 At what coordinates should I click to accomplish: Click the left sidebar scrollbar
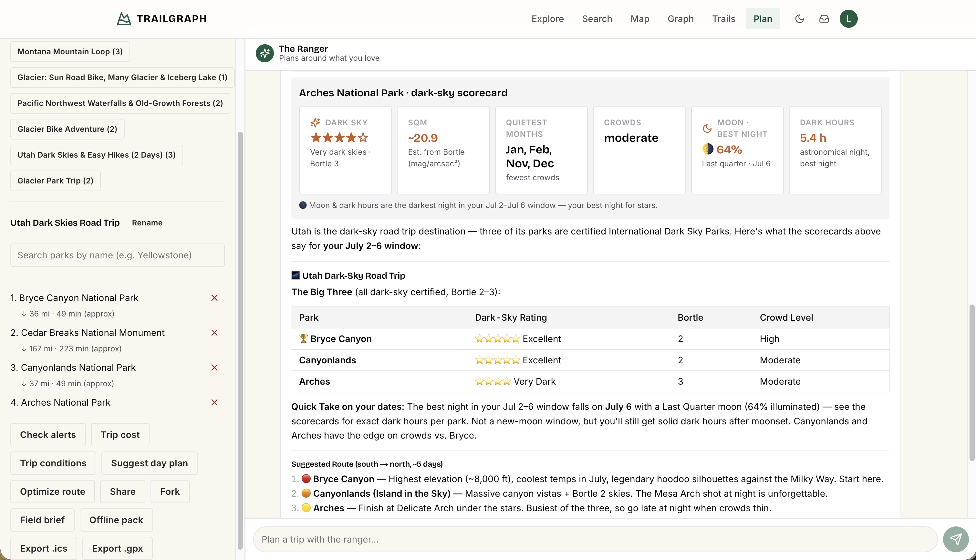pyautogui.click(x=240, y=340)
